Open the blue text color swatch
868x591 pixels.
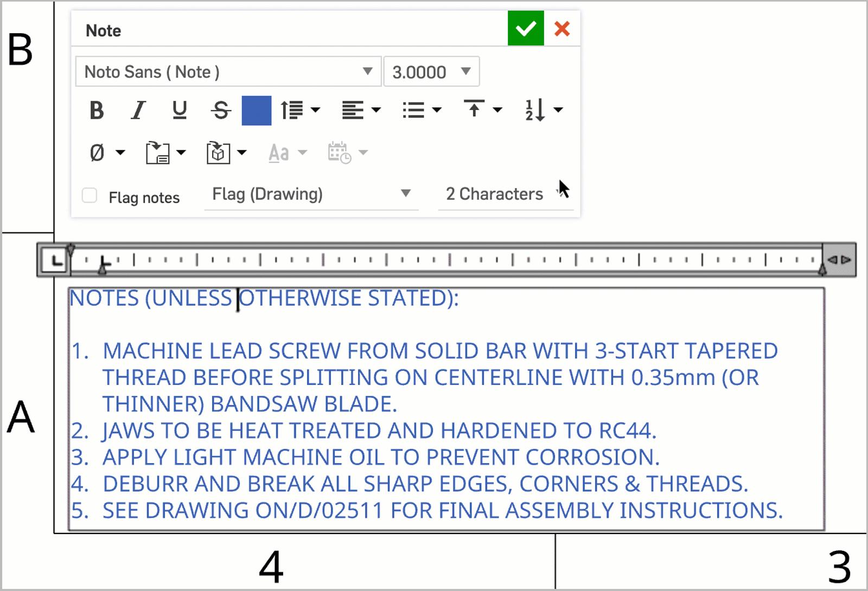257,111
